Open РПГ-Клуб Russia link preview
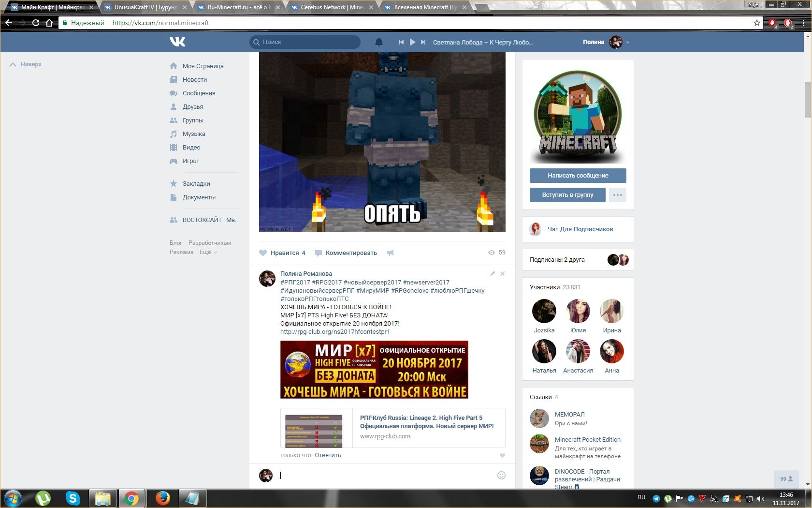Screen dimensions: 812x508 click(x=393, y=428)
